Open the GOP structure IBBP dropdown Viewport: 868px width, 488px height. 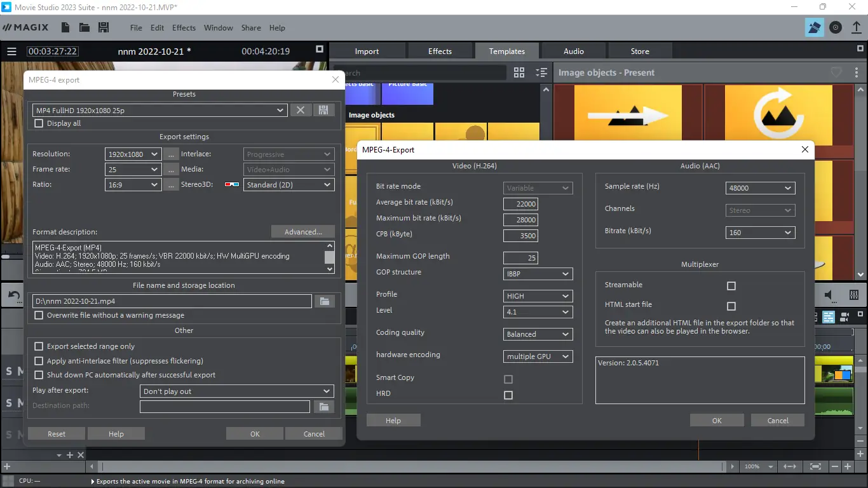(538, 274)
